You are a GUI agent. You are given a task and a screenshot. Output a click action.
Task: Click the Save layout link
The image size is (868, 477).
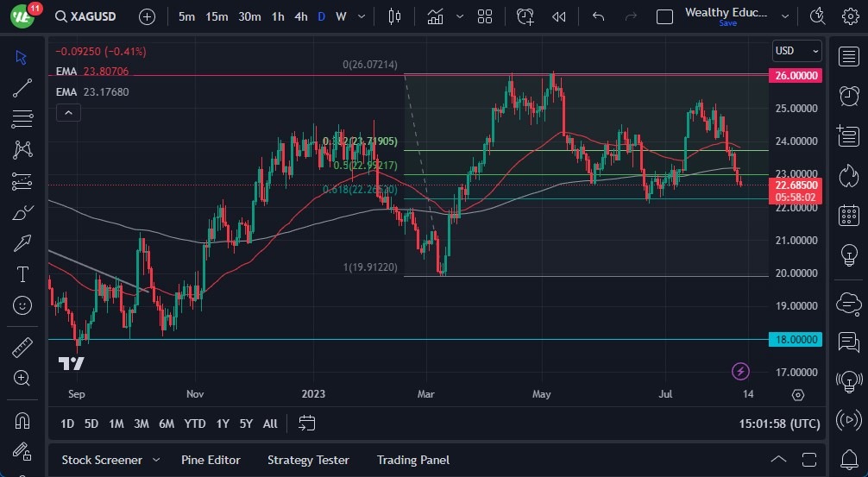[727, 23]
